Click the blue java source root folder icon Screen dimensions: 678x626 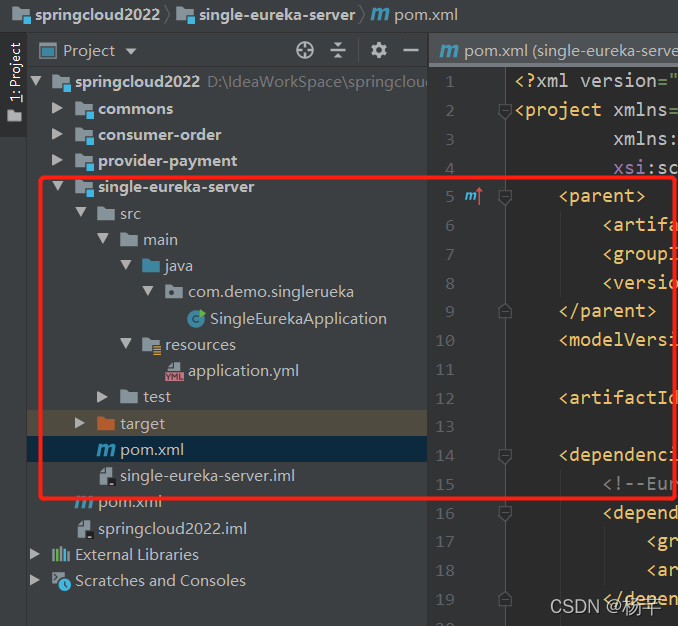coord(151,265)
